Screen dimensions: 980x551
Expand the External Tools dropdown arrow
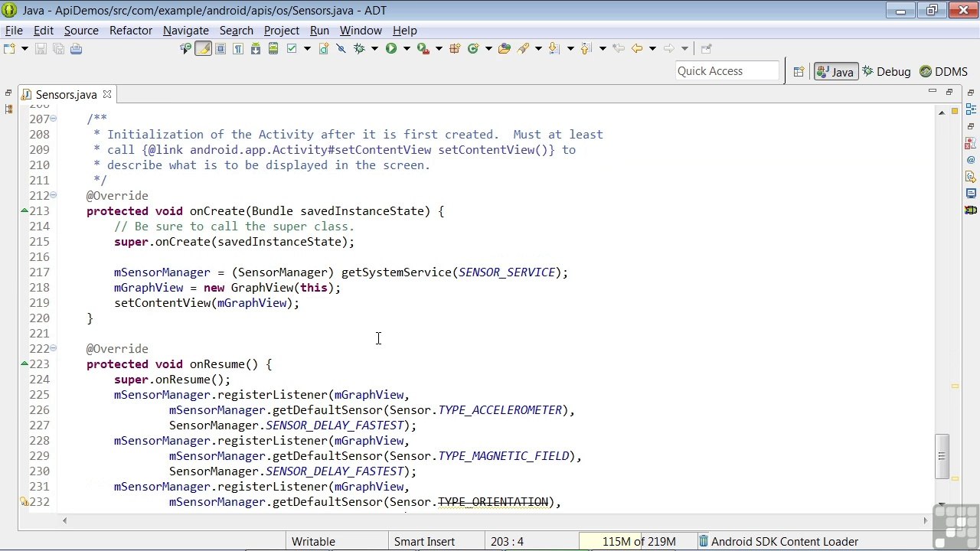[x=438, y=48]
